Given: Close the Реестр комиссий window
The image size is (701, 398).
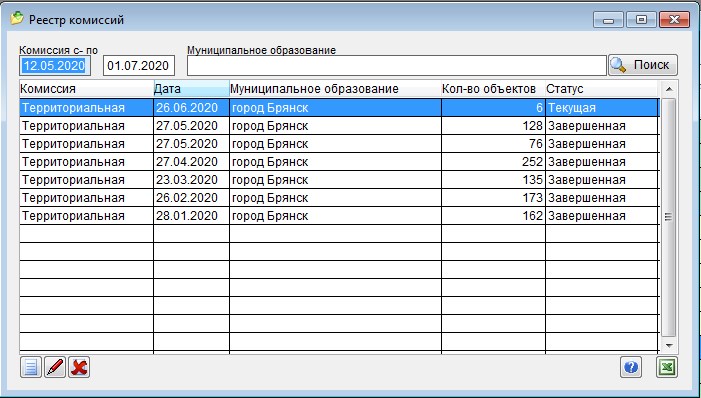Looking at the screenshot, I should point(675,20).
